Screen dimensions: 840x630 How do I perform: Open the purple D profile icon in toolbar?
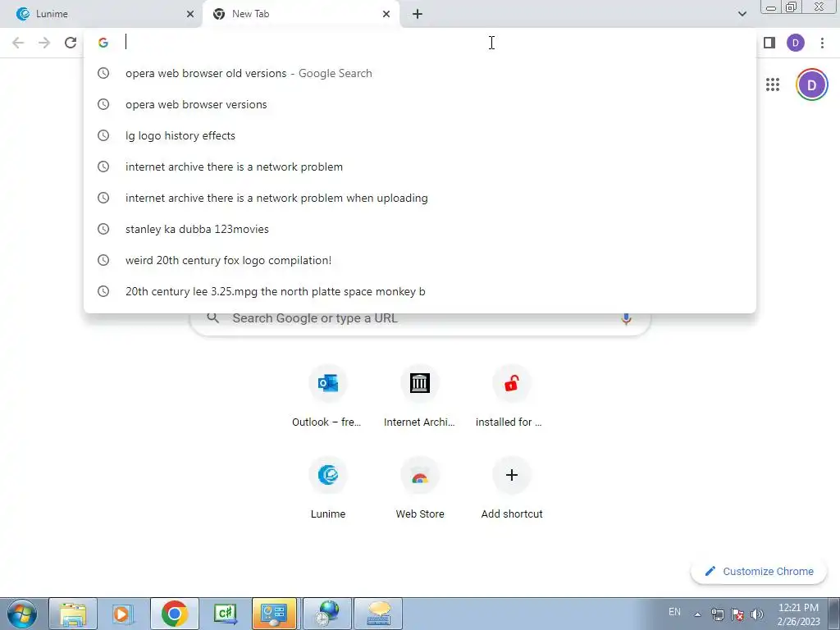(796, 43)
